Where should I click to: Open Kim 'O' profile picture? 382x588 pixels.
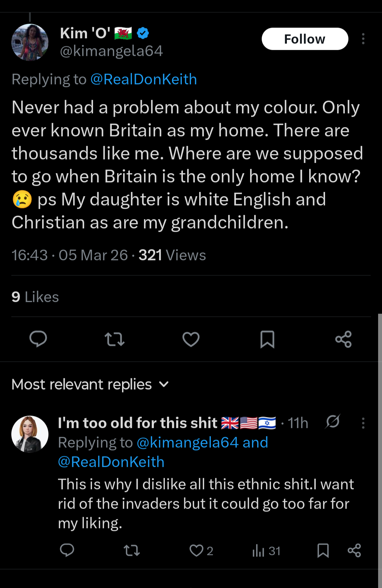[30, 42]
